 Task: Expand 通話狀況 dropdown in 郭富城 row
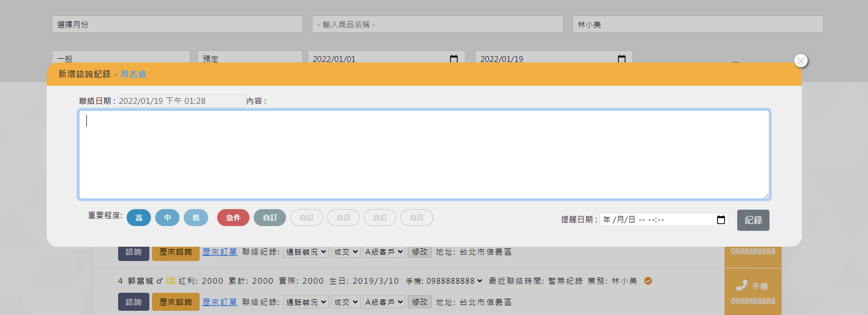coord(306,302)
